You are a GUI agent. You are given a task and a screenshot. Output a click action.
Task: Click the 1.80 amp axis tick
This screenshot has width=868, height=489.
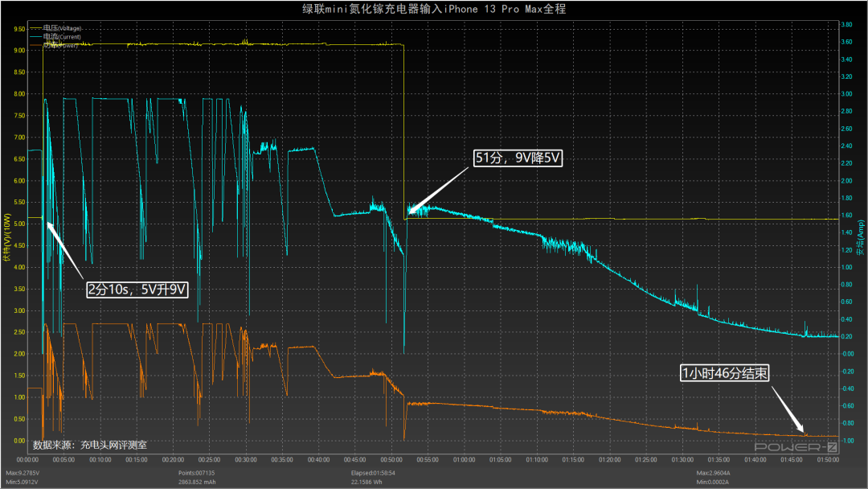click(x=846, y=198)
